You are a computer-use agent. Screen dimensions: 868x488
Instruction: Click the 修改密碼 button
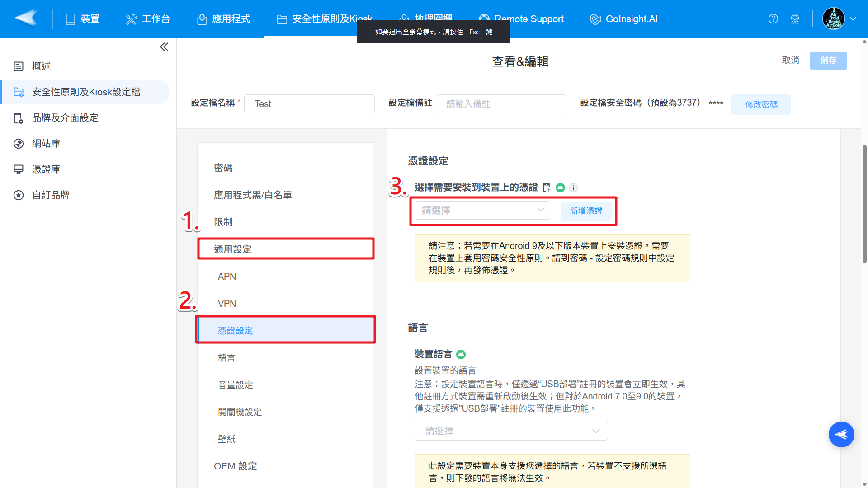click(x=761, y=104)
